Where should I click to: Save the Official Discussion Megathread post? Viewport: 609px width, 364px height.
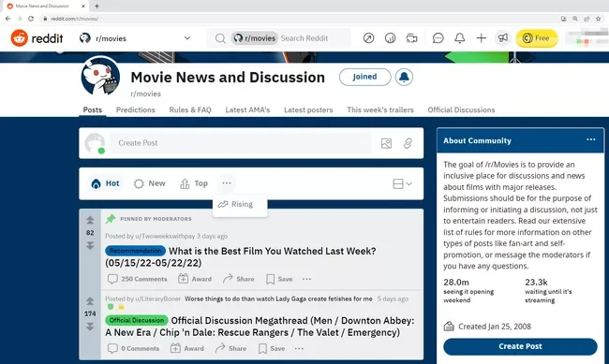(x=272, y=348)
